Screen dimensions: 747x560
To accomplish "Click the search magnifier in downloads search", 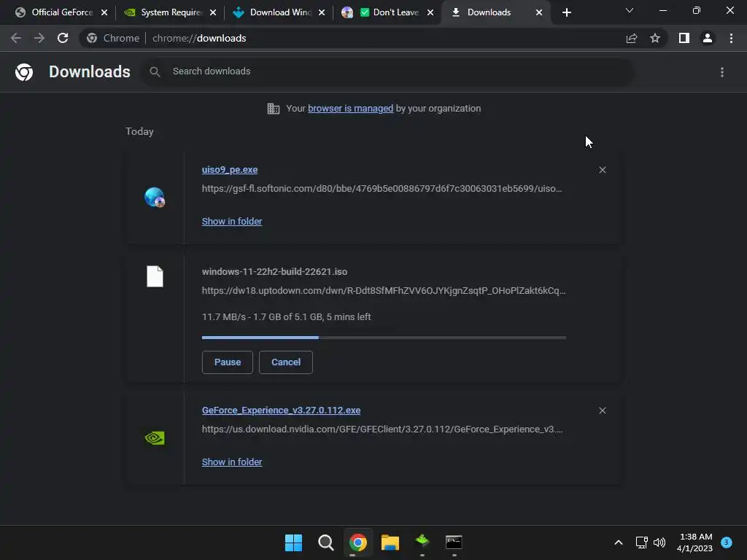I will point(155,72).
